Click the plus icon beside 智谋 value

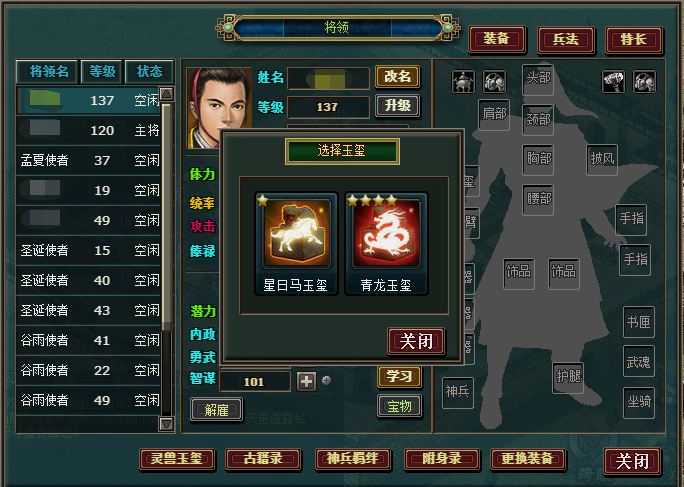click(306, 381)
